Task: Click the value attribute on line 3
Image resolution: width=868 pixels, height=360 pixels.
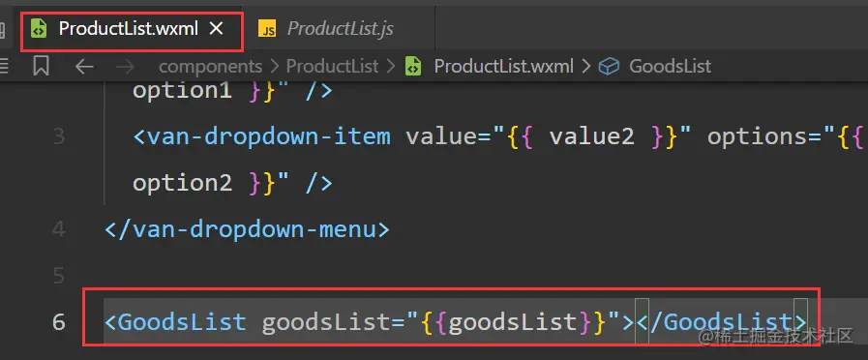Action: (441, 136)
